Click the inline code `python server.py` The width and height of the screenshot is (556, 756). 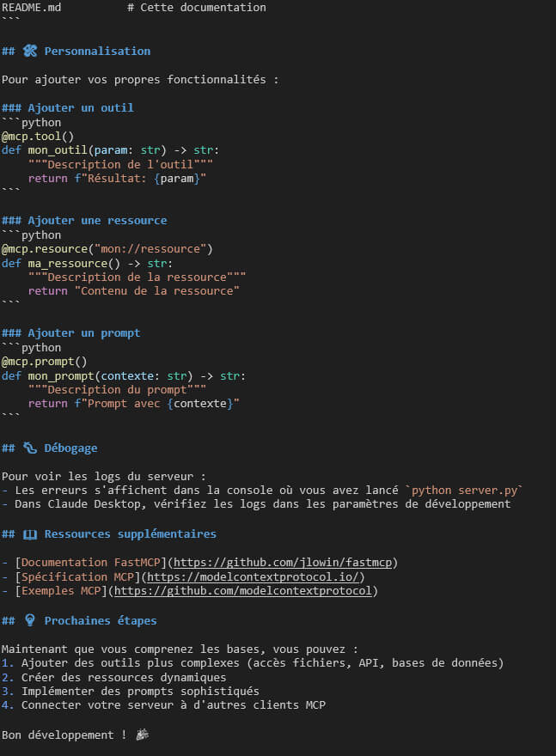464,491
